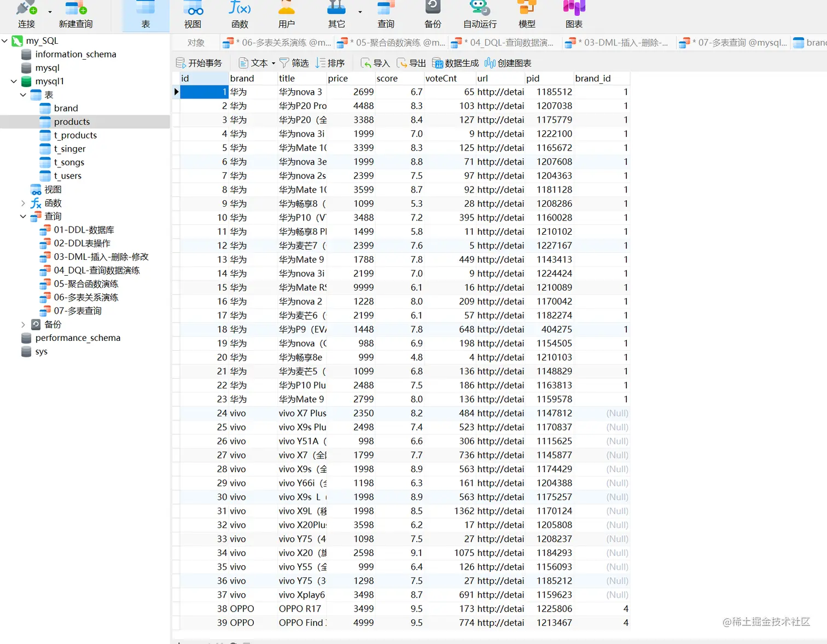Viewport: 827px width, 644px height.
Task: Click the brand_id column header
Action: point(602,78)
